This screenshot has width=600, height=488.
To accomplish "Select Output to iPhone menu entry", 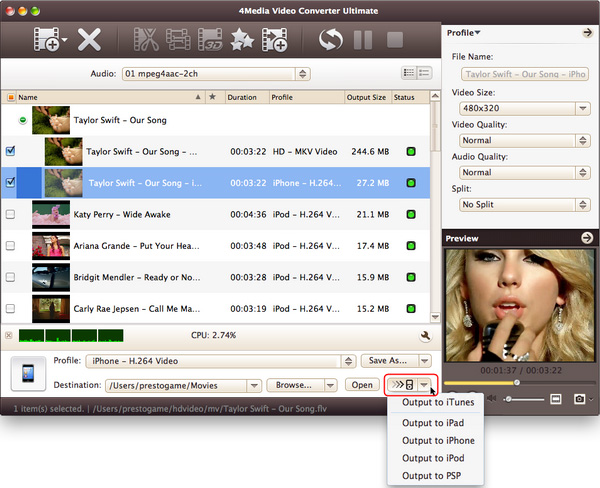I will (x=437, y=440).
